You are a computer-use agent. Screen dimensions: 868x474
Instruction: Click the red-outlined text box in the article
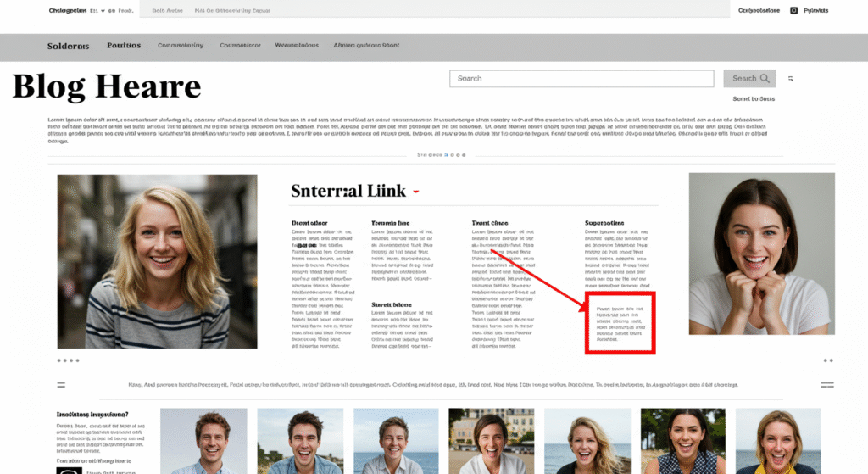tap(620, 322)
